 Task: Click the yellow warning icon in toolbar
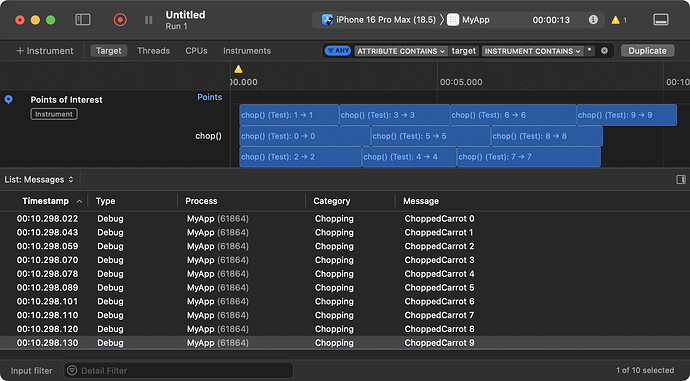[616, 20]
